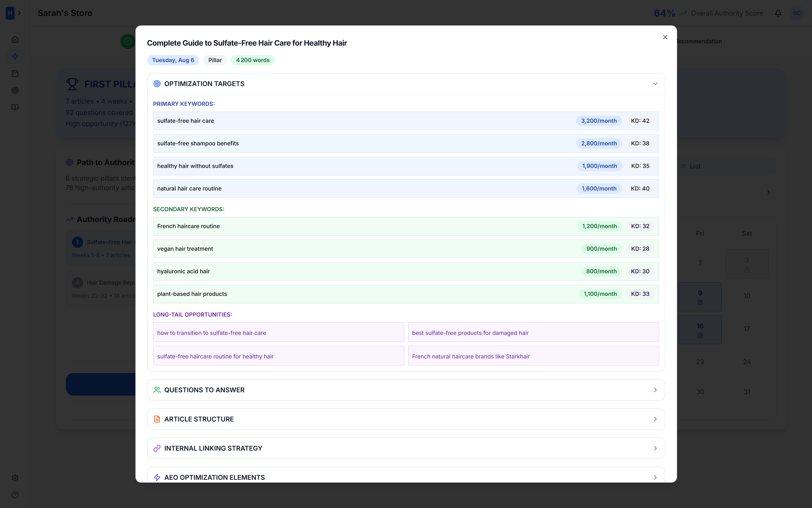Click the green checkmark step circle

tap(128, 41)
